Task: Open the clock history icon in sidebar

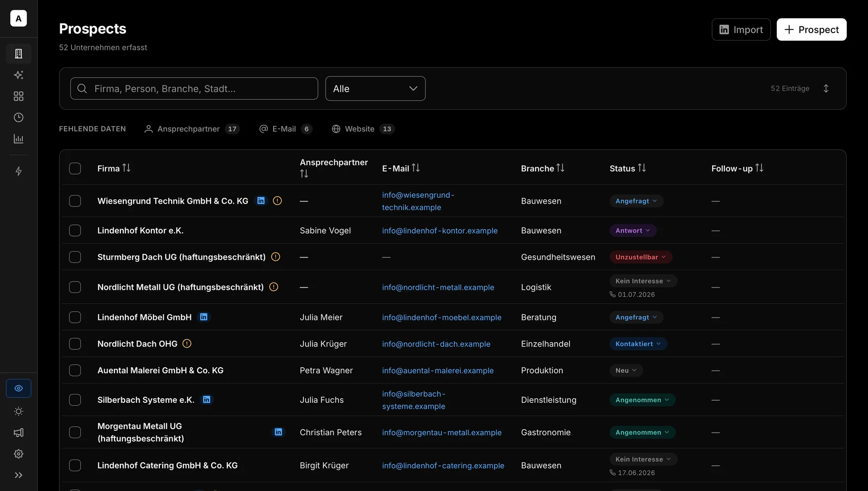Action: [19, 117]
